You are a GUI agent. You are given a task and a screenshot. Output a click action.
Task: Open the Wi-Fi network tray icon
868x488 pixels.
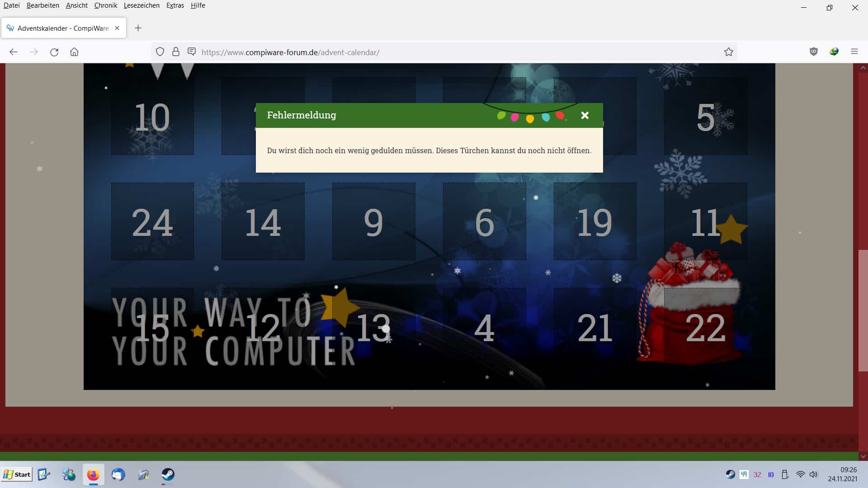point(800,474)
